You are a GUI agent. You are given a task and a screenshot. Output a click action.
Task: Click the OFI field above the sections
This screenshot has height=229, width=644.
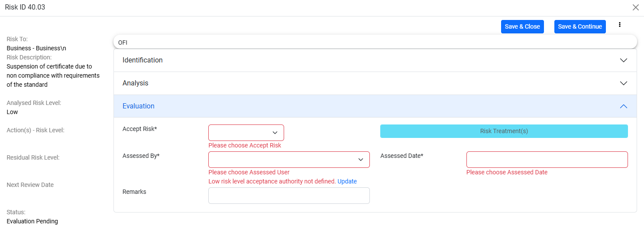(x=375, y=42)
